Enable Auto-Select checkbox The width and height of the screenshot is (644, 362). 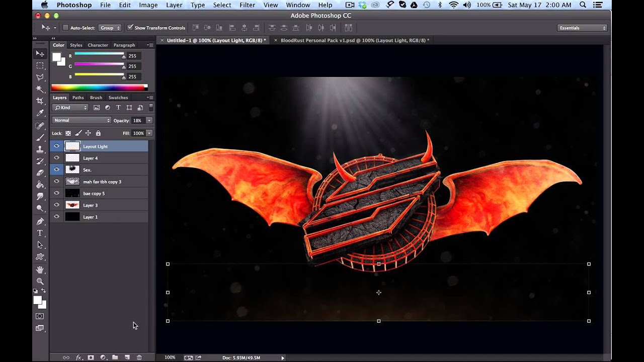tap(65, 28)
